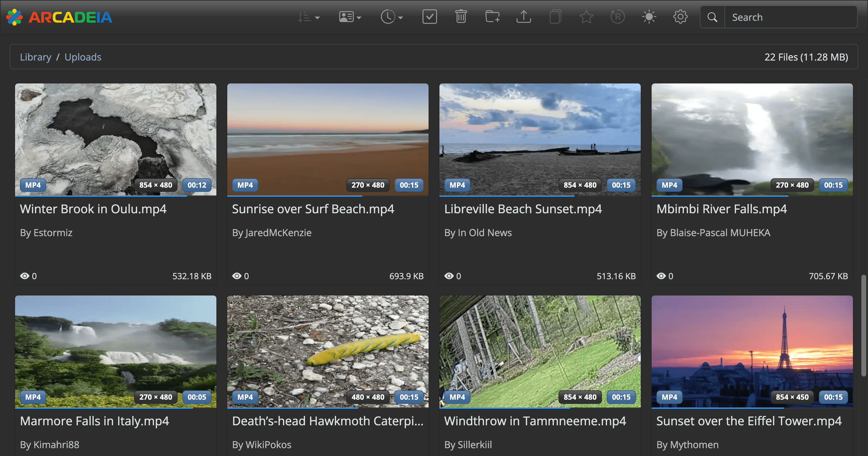
Task: Open Marmore Falls in Italy thumbnail
Action: pos(115,351)
